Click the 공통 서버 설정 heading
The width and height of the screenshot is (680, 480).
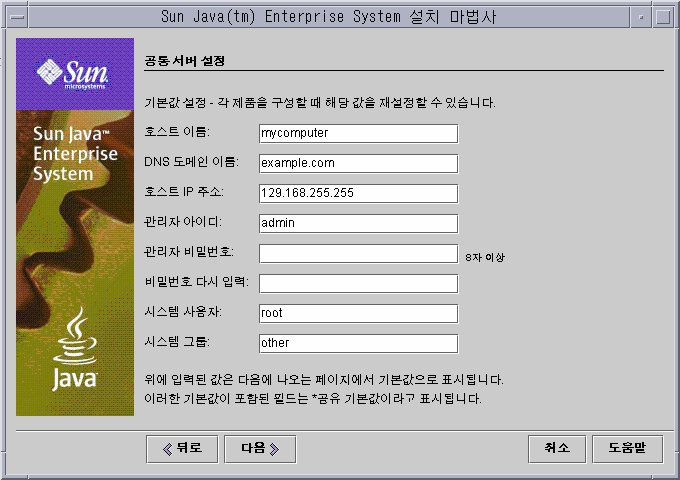pos(185,61)
